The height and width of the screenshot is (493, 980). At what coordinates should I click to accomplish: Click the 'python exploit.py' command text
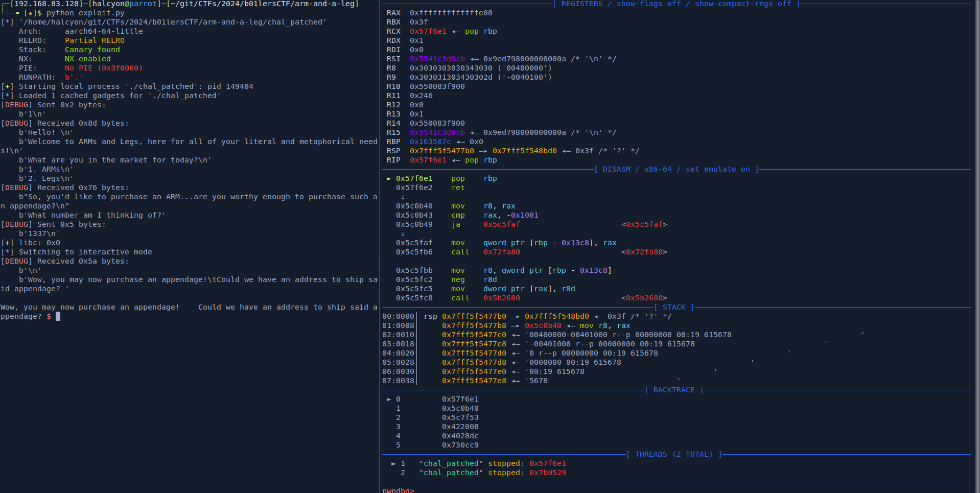(85, 13)
